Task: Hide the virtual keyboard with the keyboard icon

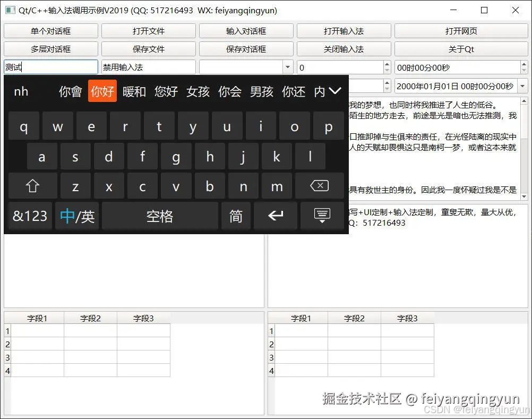Action: 322,216
